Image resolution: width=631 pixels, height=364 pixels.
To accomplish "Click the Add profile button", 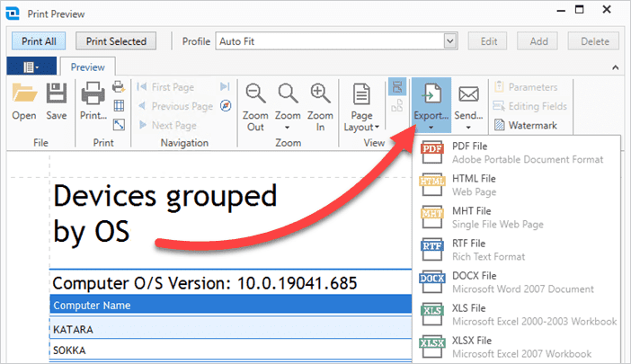I will [x=538, y=41].
